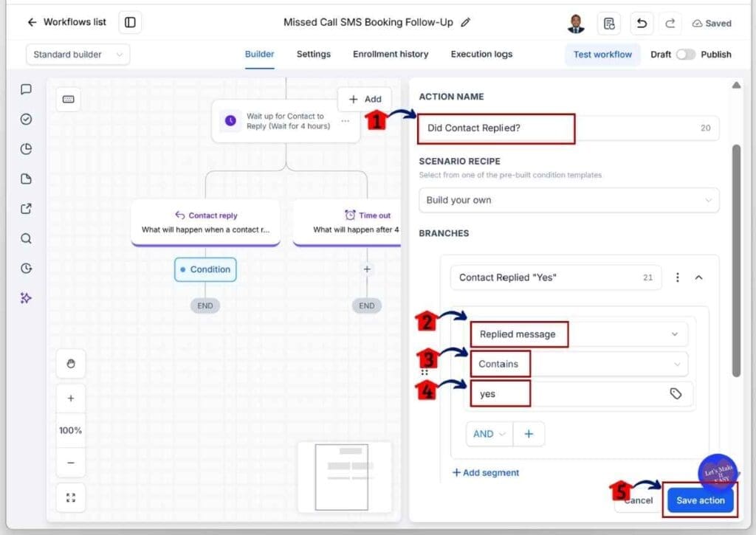Click the Save action button

700,500
